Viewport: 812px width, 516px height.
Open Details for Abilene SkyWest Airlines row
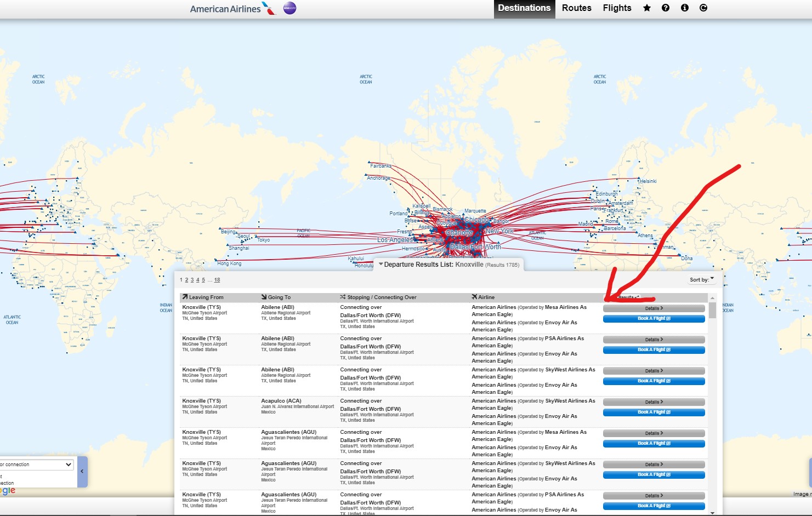coord(654,371)
